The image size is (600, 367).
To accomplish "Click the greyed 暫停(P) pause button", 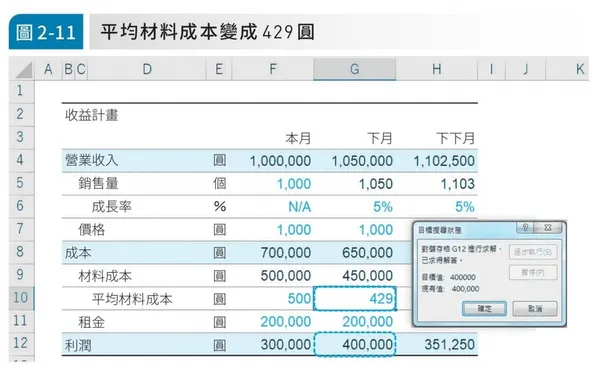I will coord(533,272).
